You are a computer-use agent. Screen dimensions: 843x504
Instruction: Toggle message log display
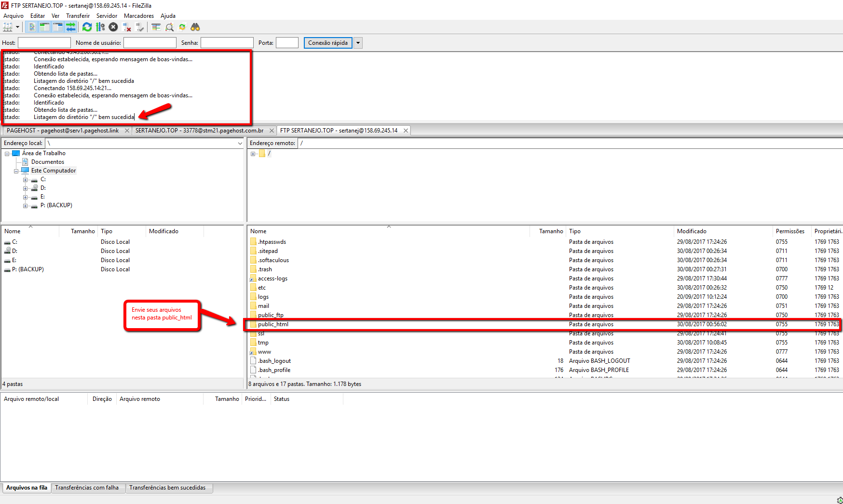(x=32, y=27)
